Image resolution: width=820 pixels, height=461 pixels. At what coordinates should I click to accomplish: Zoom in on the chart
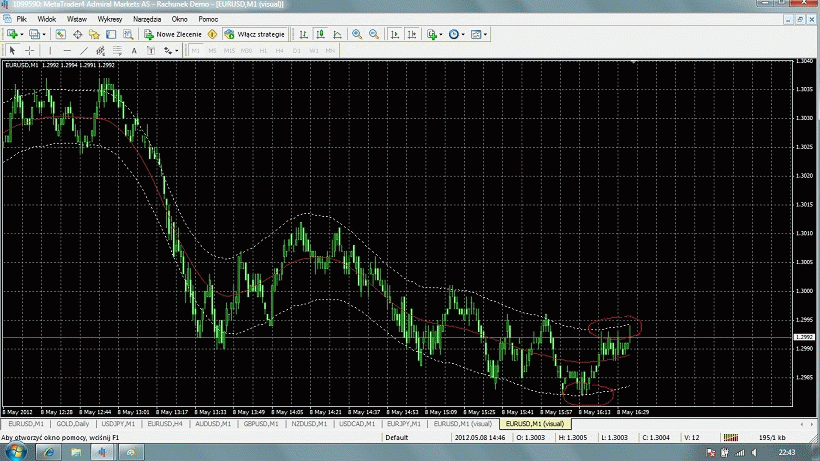point(357,34)
